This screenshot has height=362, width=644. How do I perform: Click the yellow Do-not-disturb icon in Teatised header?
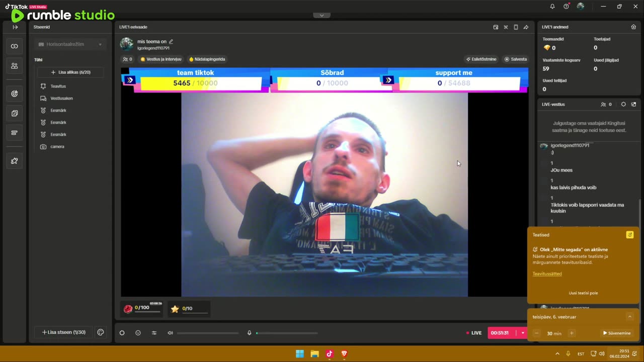point(629,235)
